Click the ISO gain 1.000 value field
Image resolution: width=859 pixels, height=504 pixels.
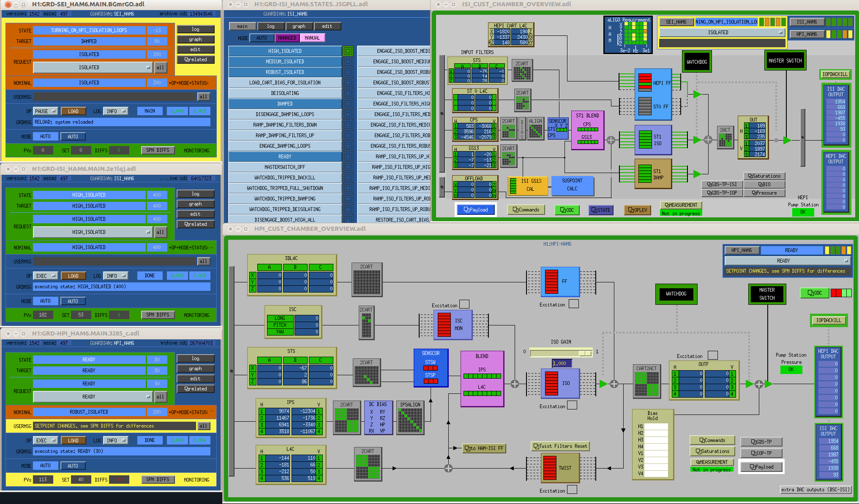(x=562, y=363)
